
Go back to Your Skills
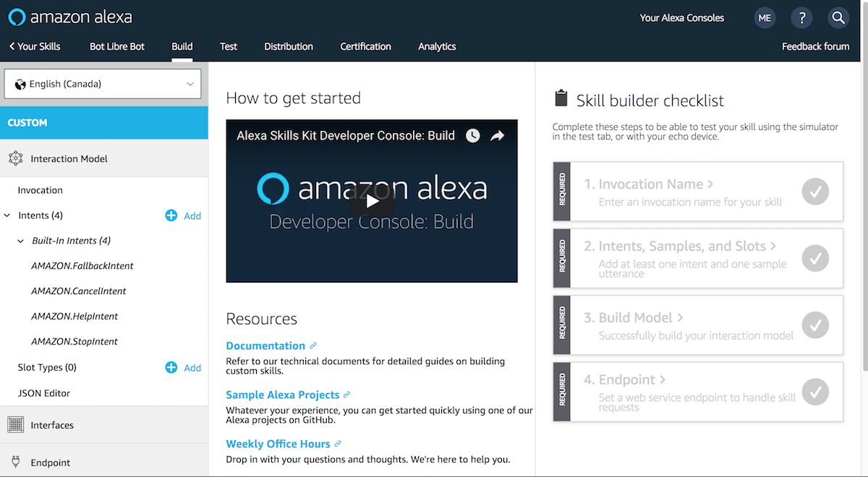pyautogui.click(x=35, y=46)
